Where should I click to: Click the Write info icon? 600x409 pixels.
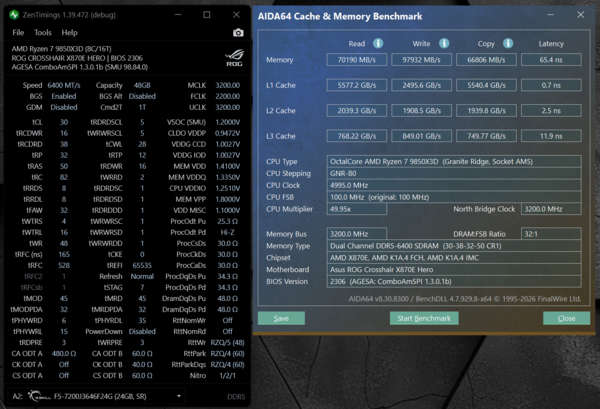click(444, 43)
